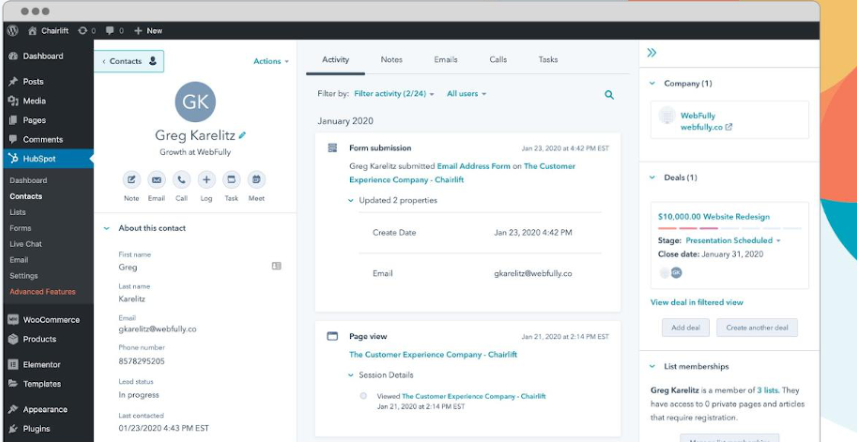Click the activity search magnifier icon

click(609, 95)
